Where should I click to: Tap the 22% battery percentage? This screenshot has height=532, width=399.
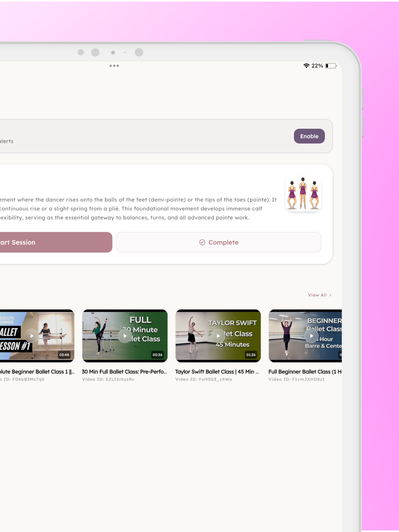(317, 66)
